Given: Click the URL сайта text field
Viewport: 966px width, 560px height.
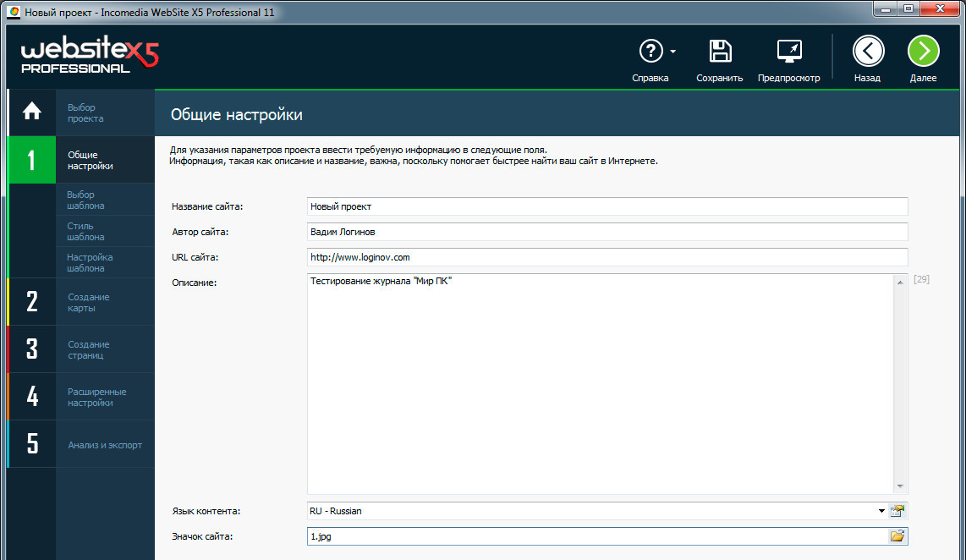Looking at the screenshot, I should tap(606, 257).
